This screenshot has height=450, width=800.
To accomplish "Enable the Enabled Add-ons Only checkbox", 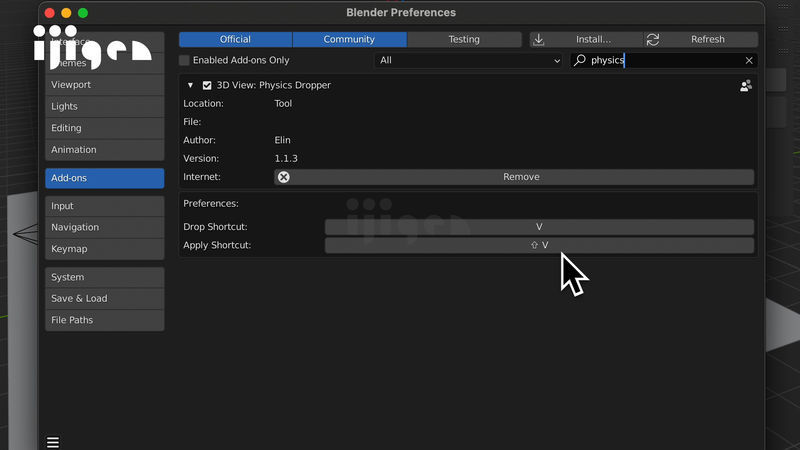I will 184,60.
